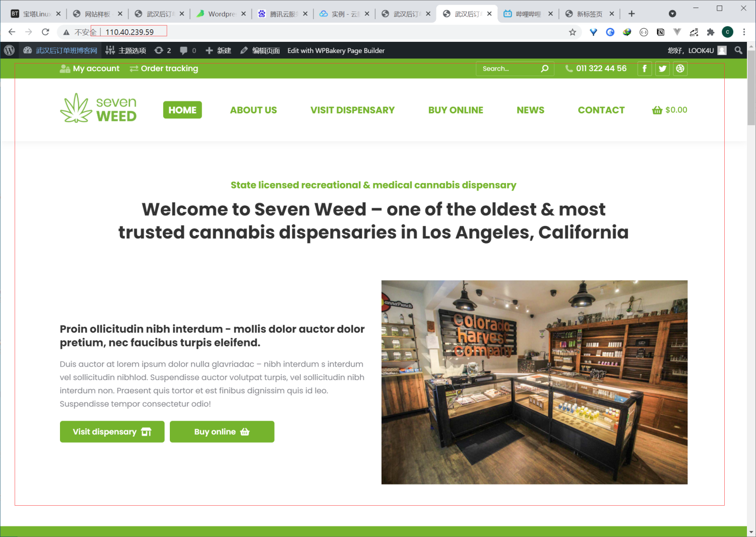Click the Dribbble social icon

coord(680,69)
